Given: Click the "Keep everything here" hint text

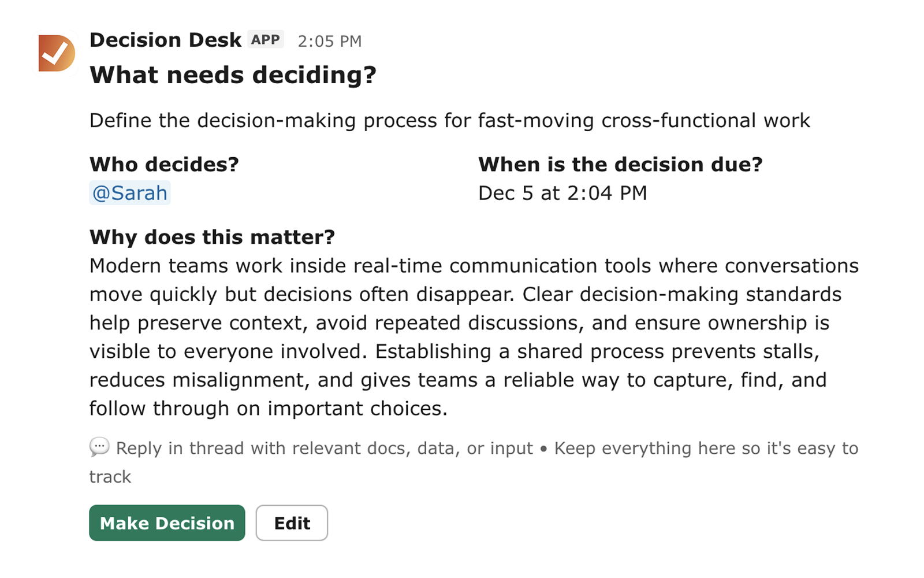Looking at the screenshot, I should pos(706,449).
